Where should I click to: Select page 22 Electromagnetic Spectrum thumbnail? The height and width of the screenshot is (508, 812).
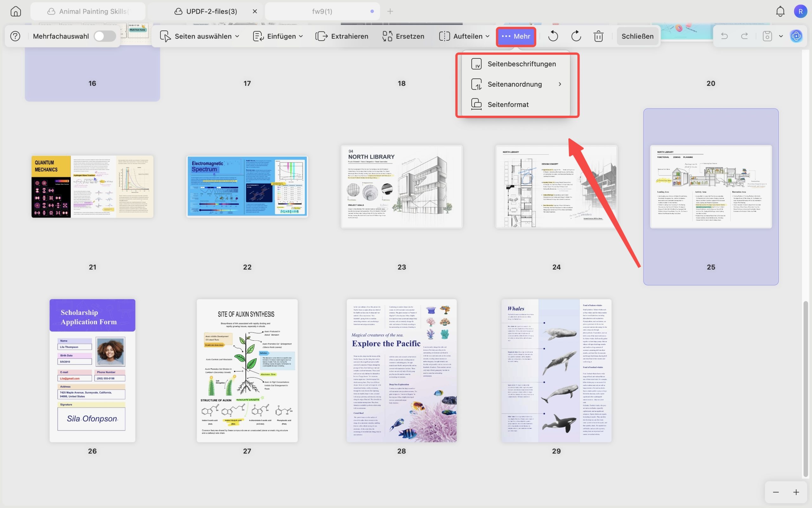[247, 186]
